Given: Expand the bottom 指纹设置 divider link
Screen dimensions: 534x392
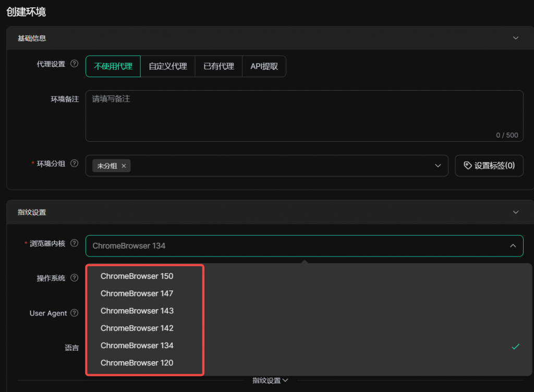Looking at the screenshot, I should point(270,381).
